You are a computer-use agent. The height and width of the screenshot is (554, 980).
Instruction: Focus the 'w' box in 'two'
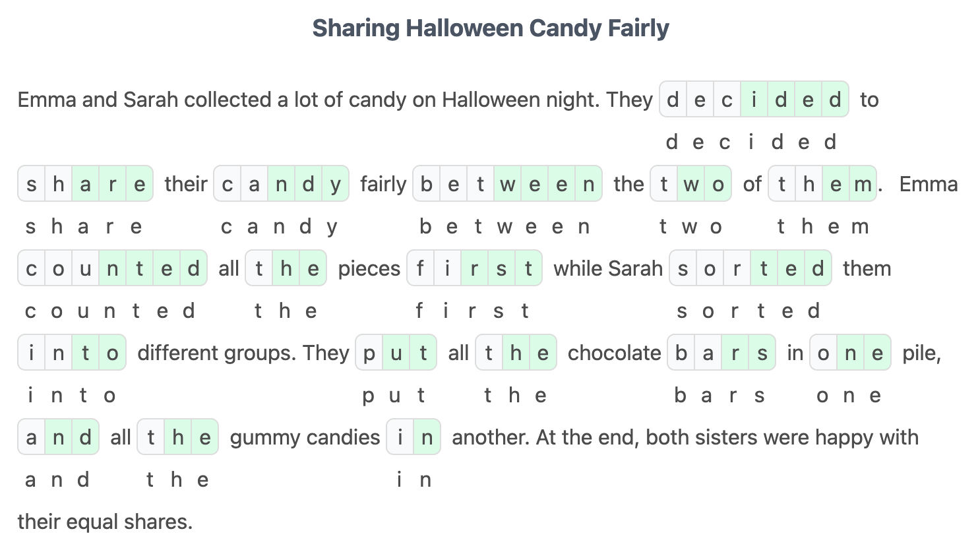click(x=691, y=184)
